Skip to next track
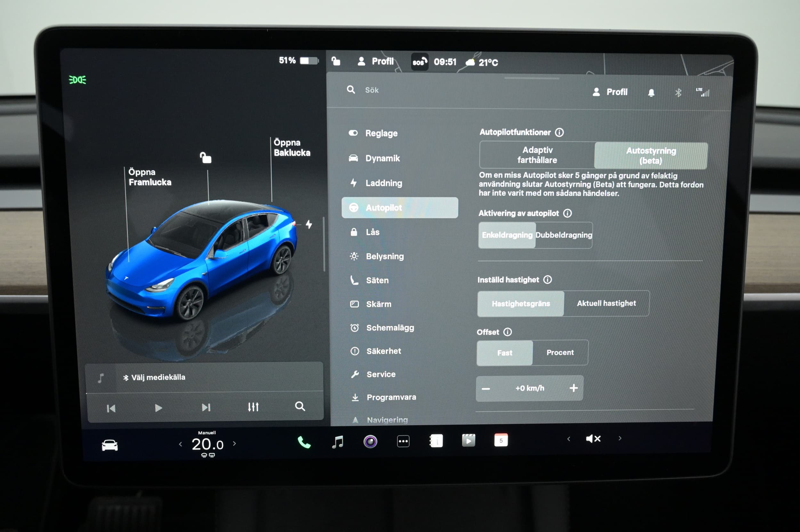This screenshot has width=800, height=532. 206,407
